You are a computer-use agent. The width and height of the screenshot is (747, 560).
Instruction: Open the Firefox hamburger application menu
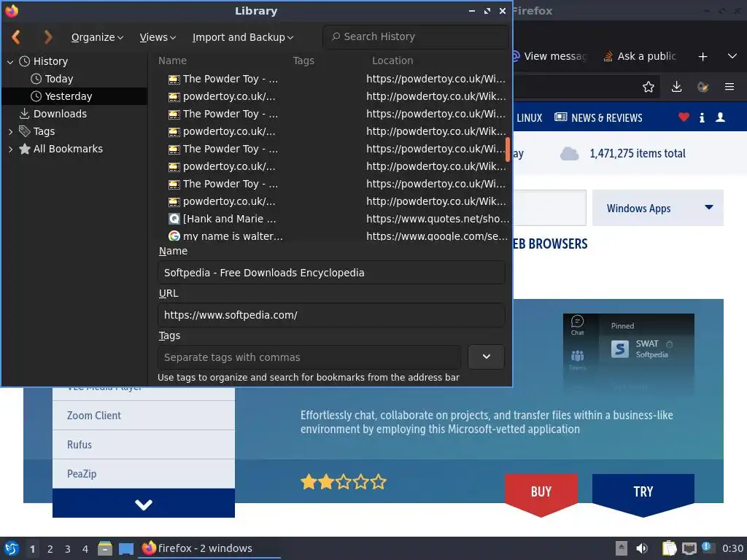[x=729, y=87]
